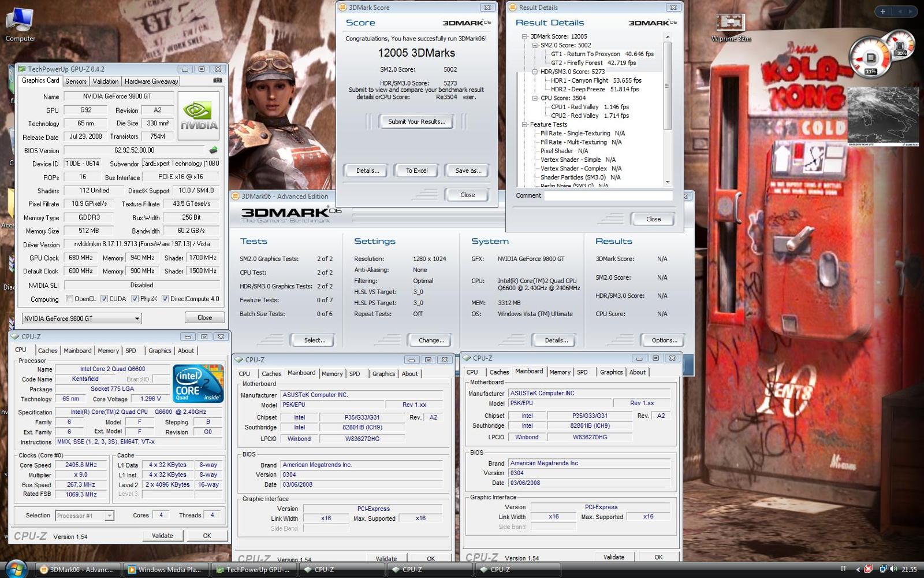Screen dimensions: 924x578
Task: Click Submit Your Results button
Action: click(x=416, y=121)
